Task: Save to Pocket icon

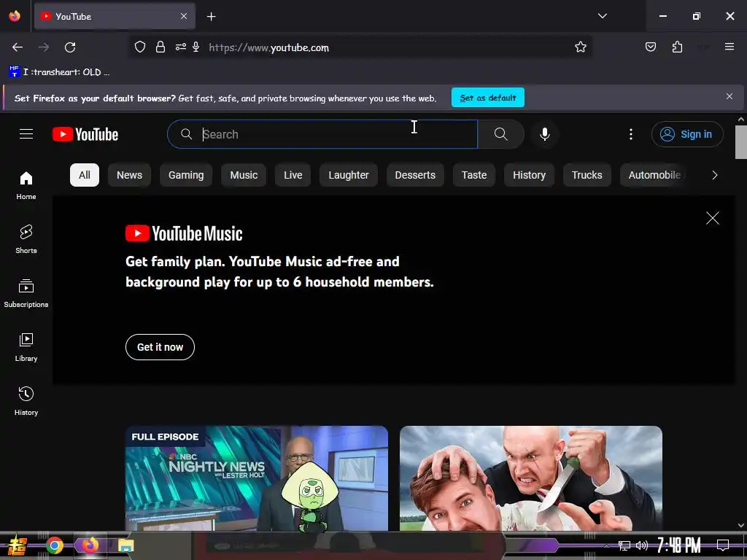Action: 650,47
